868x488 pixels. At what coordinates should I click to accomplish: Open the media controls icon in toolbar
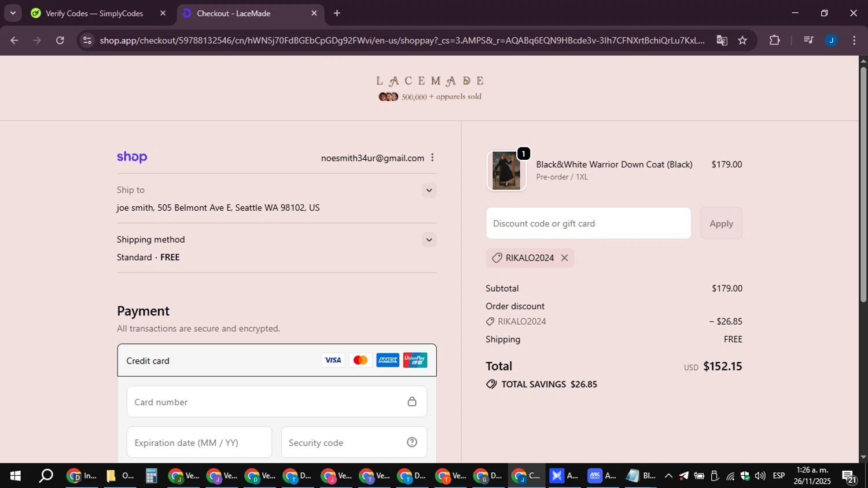[x=808, y=41]
